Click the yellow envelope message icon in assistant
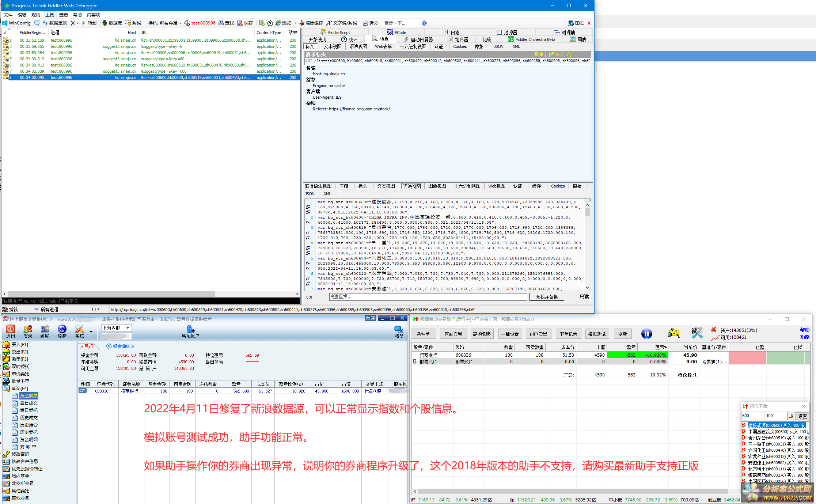This screenshot has height=504, width=816. coord(673,333)
